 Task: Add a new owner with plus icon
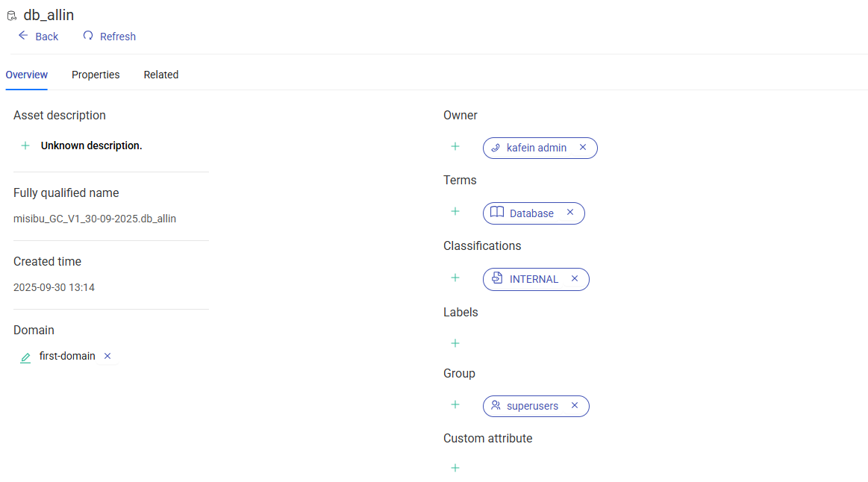click(455, 147)
